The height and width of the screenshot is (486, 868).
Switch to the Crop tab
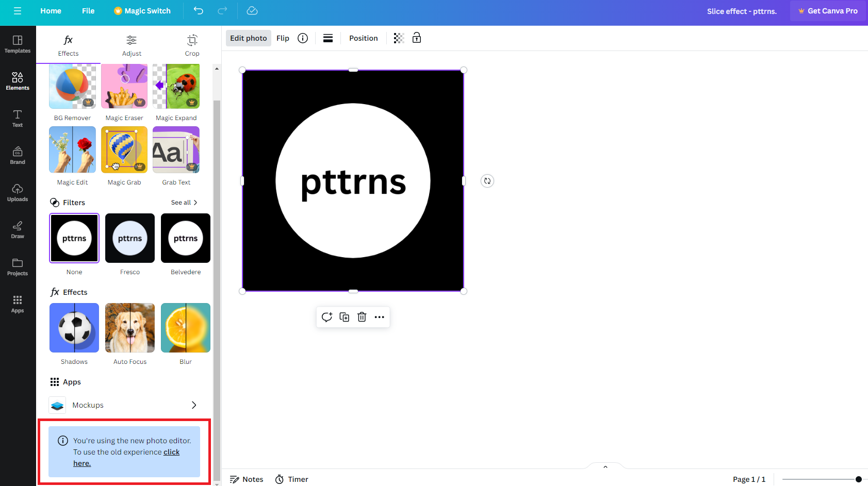tap(192, 45)
